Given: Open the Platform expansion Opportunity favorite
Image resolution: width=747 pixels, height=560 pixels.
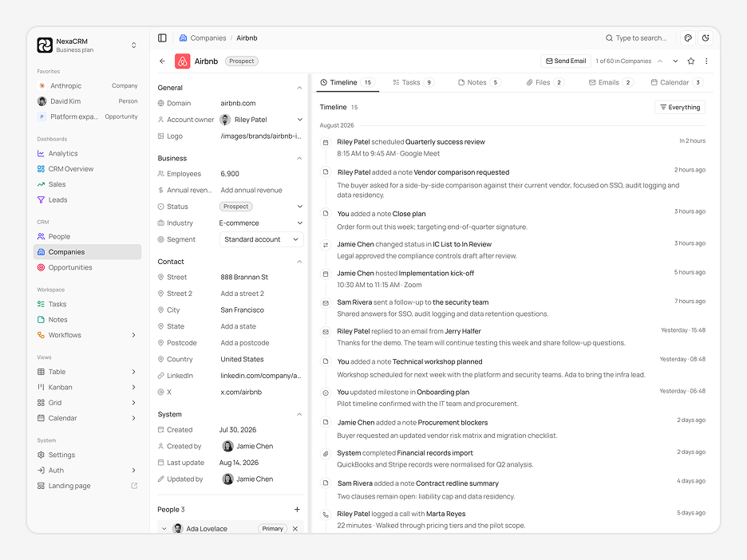Looking at the screenshot, I should click(87, 116).
